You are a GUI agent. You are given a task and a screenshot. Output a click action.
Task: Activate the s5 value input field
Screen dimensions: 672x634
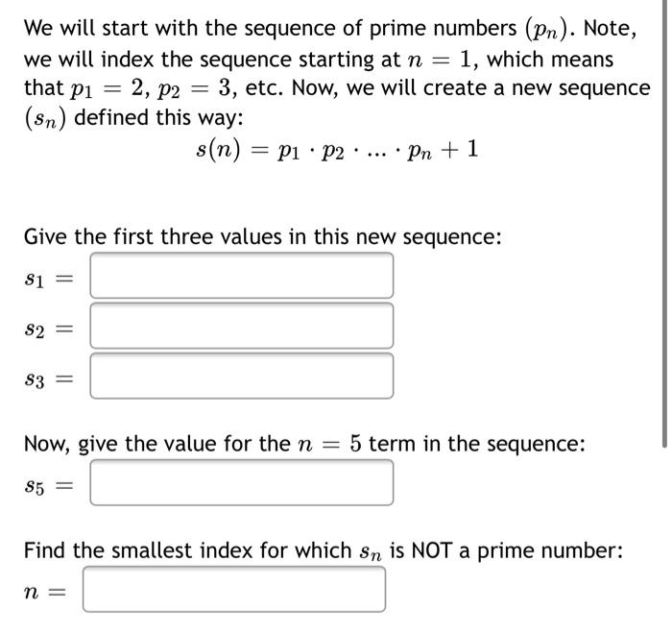point(242,482)
